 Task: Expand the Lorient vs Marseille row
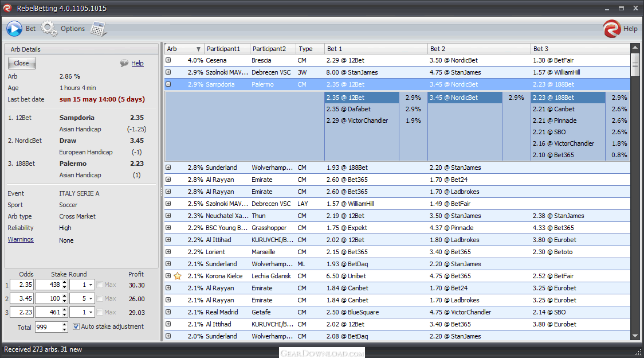(x=168, y=252)
